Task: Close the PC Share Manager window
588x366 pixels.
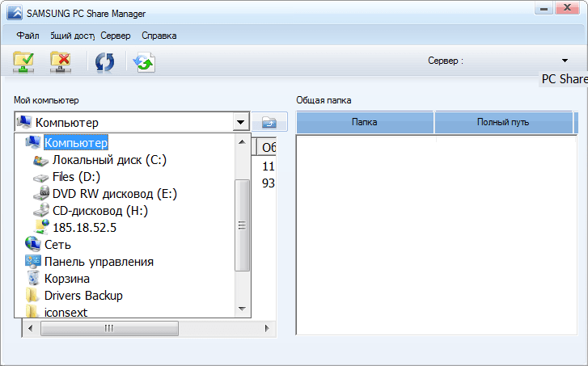Action: pyautogui.click(x=567, y=7)
